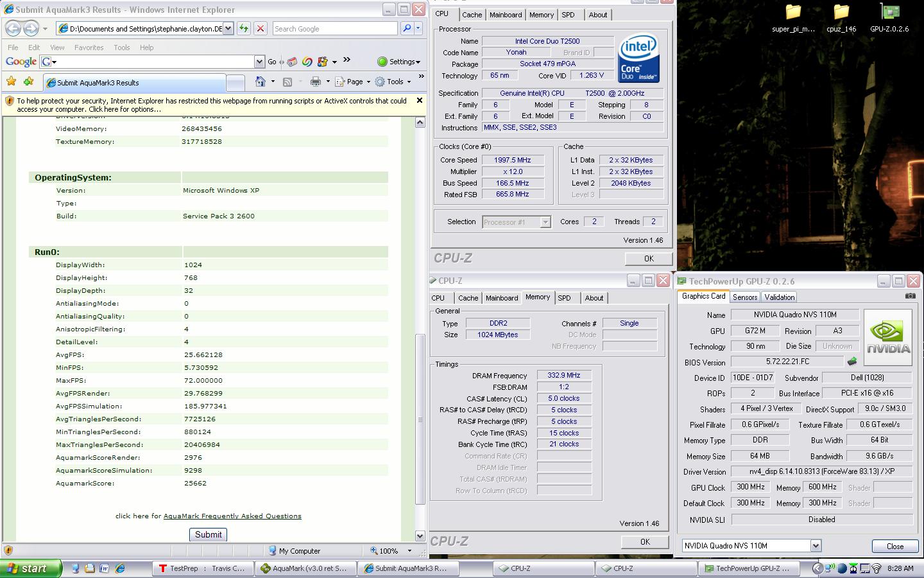Refresh the page with the green arrows icon

coord(244,28)
